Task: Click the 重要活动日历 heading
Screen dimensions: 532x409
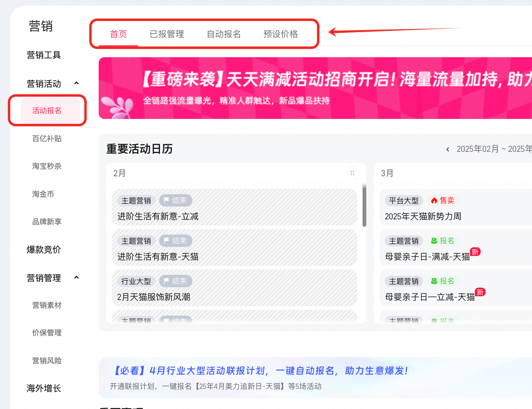Action: [139, 149]
